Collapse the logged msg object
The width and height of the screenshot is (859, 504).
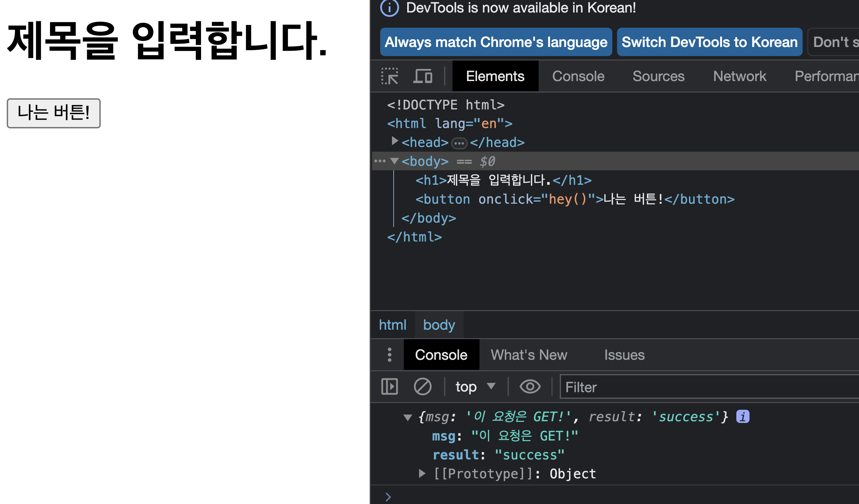pyautogui.click(x=408, y=418)
